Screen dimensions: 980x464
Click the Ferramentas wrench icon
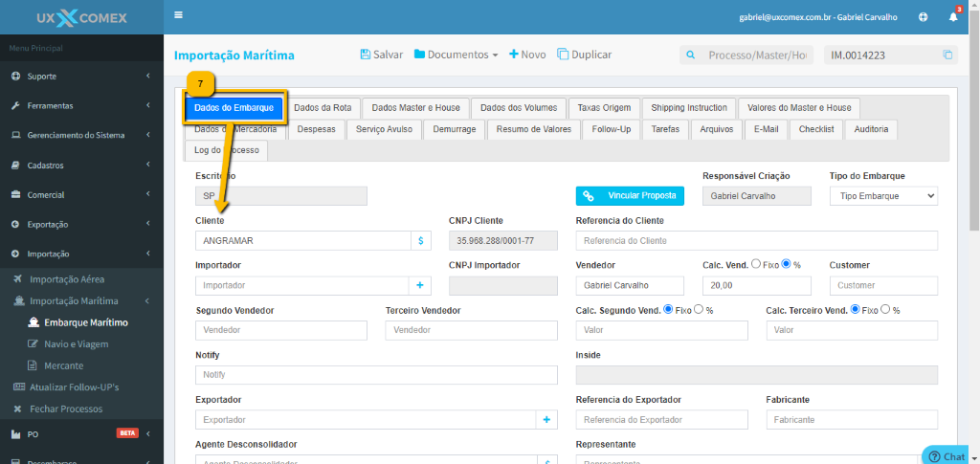tap(16, 105)
